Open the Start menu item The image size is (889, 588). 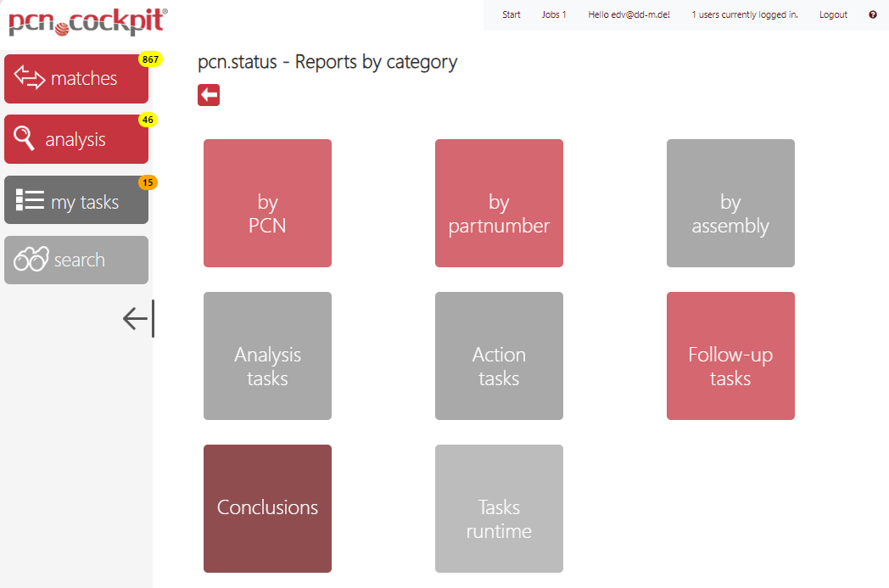(x=511, y=14)
